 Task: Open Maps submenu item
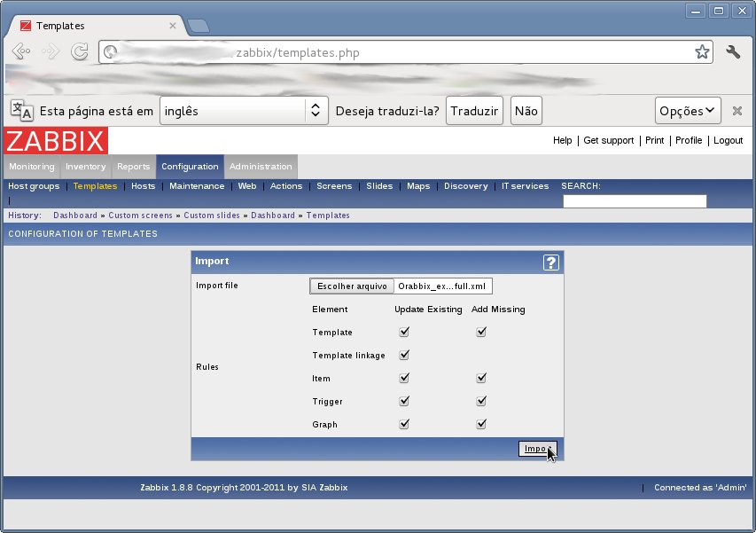[x=418, y=186]
